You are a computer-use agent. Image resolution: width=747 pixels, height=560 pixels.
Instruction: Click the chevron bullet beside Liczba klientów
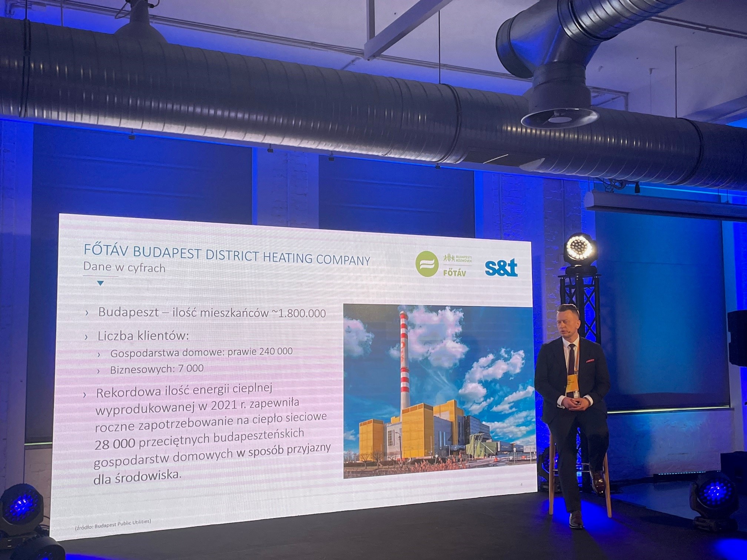coord(86,337)
